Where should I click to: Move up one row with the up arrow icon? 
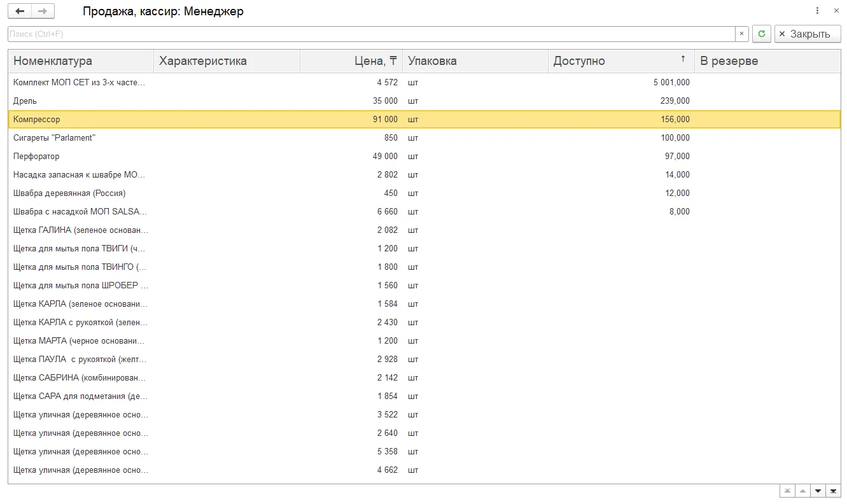click(x=803, y=491)
